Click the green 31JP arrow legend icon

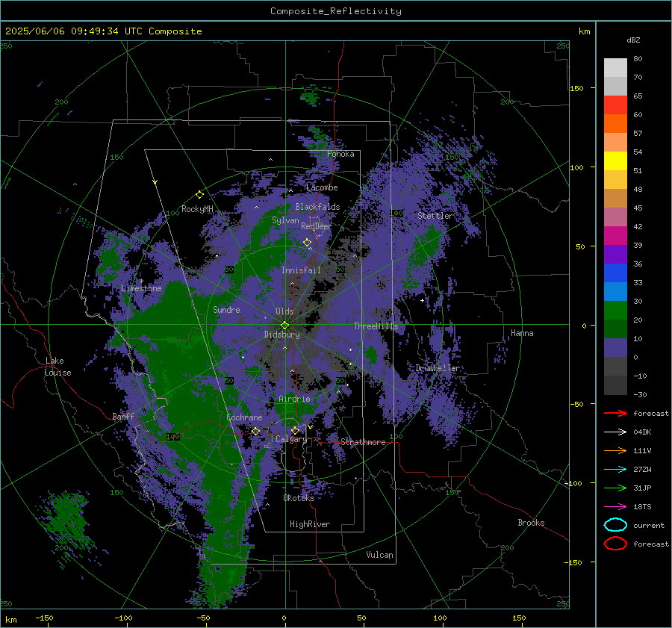(615, 488)
